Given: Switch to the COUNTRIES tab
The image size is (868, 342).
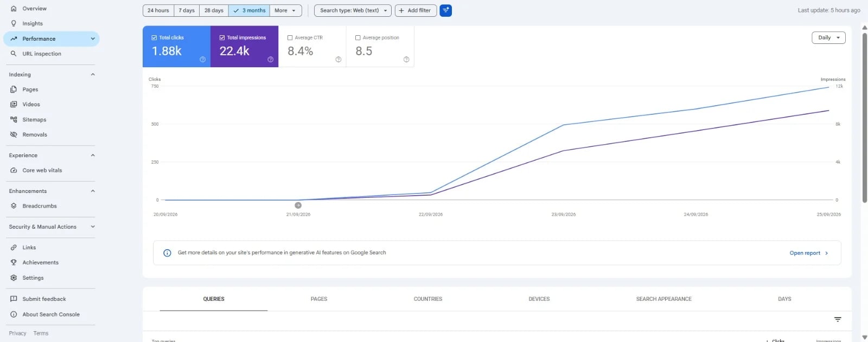Looking at the screenshot, I should [x=428, y=299].
